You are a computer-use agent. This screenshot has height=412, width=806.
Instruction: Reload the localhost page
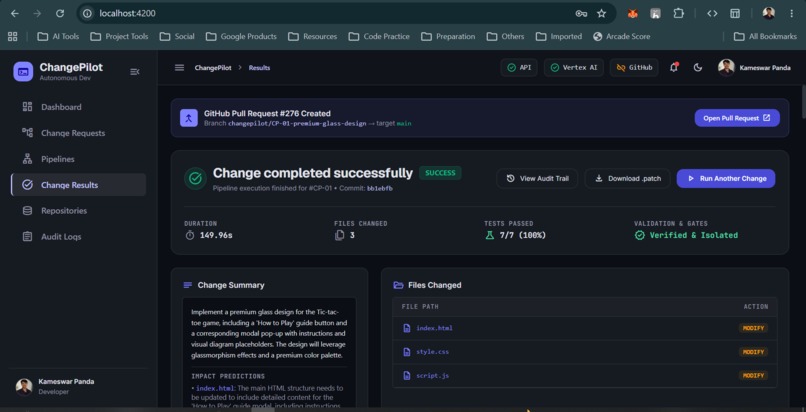tap(60, 13)
